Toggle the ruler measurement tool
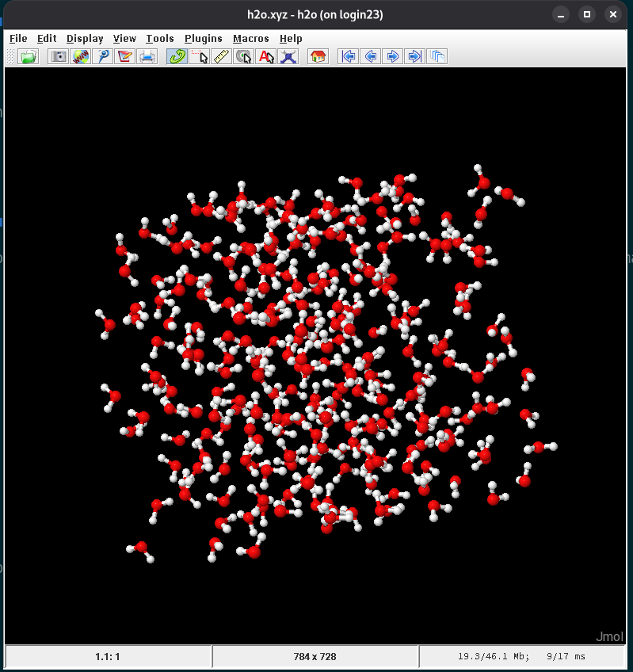 pyautogui.click(x=222, y=56)
